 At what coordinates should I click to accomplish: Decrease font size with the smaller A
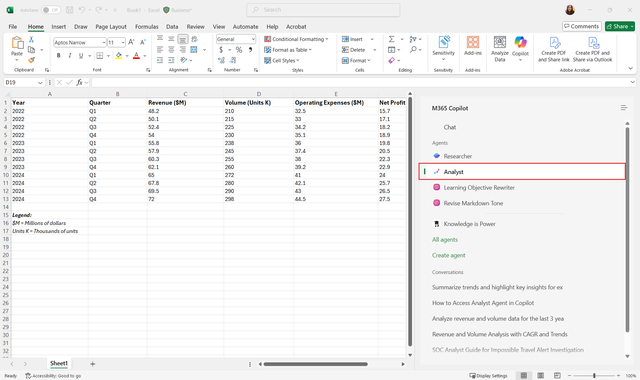[x=142, y=42]
